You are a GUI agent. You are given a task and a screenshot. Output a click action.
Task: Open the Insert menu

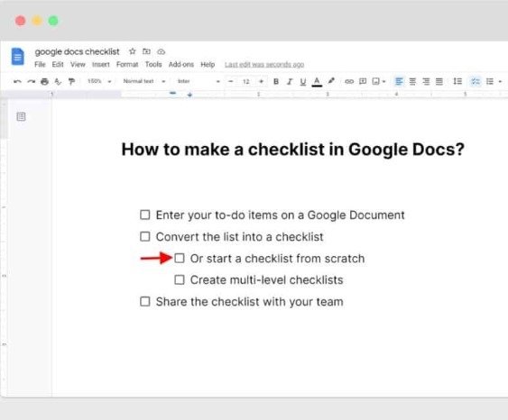(101, 64)
